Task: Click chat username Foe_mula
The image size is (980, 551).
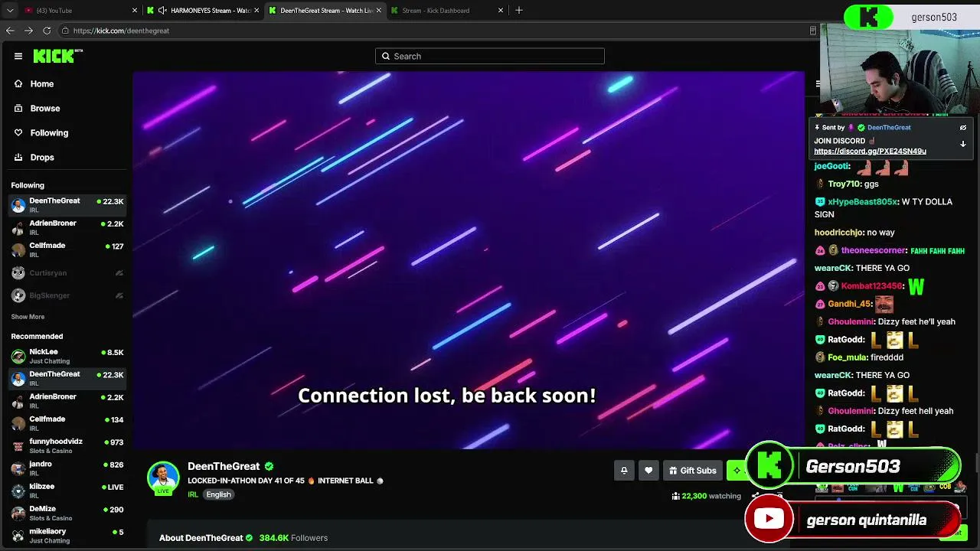Action: (848, 357)
